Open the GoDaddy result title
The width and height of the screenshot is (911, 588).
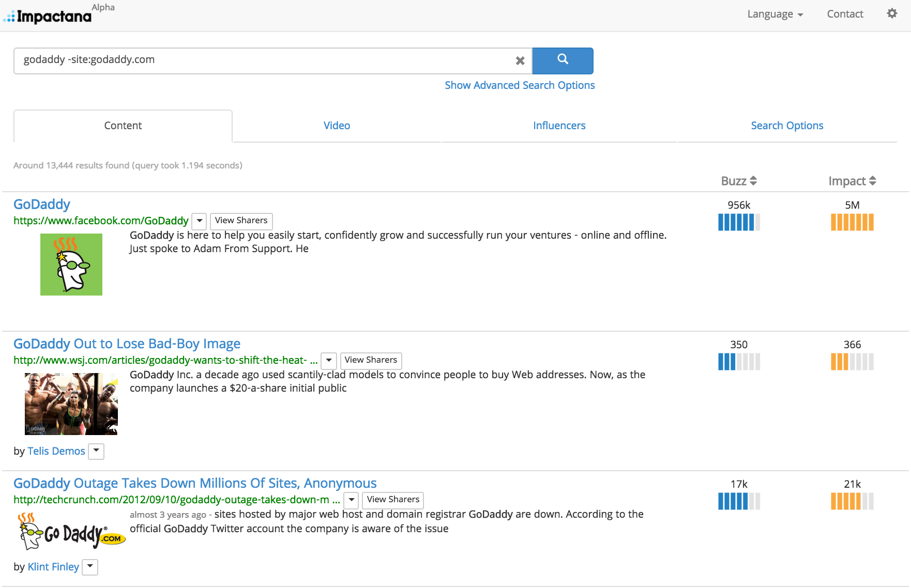click(42, 205)
